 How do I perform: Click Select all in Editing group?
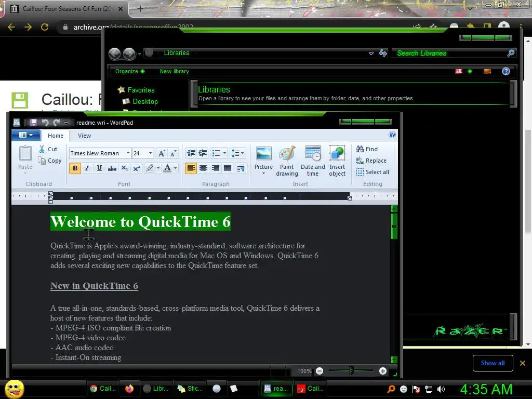(373, 172)
